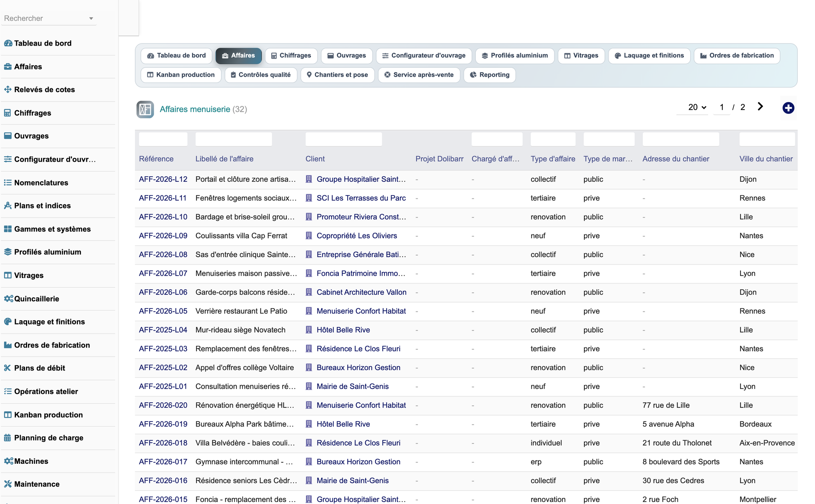Click the Type d'affaire filter field

[x=553, y=139]
